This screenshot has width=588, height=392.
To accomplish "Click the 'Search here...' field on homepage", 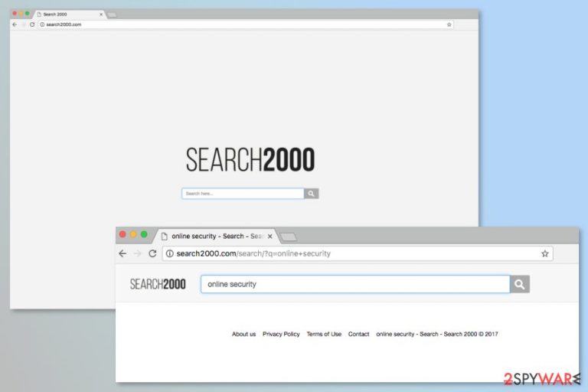I will click(243, 194).
